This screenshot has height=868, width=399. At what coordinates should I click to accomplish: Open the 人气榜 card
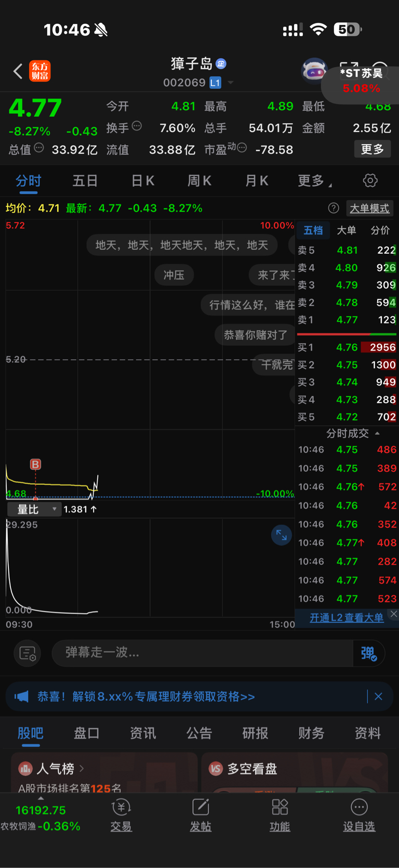pyautogui.click(x=104, y=772)
